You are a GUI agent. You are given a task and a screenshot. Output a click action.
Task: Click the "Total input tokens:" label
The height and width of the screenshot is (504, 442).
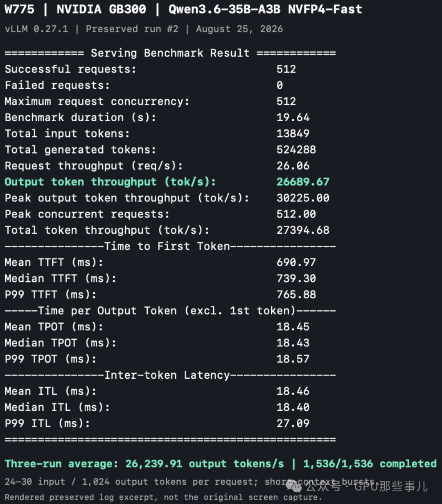pyautogui.click(x=67, y=133)
